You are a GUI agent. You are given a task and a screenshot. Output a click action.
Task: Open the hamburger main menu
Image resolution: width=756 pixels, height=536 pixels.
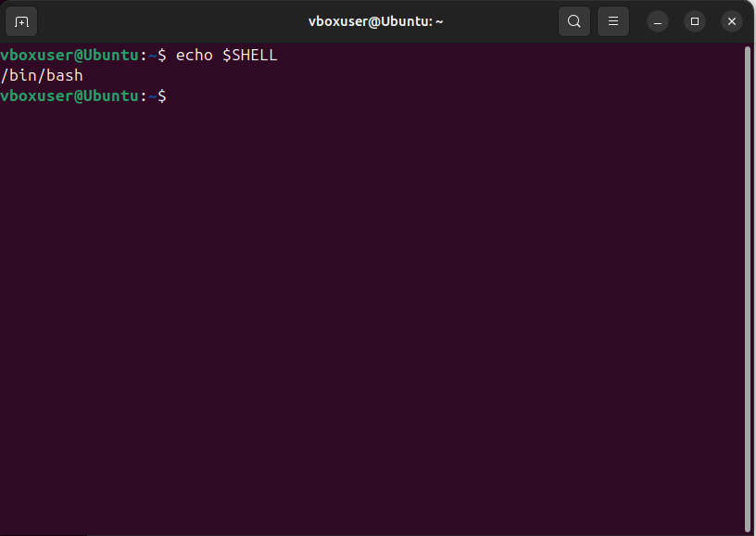[x=612, y=21]
